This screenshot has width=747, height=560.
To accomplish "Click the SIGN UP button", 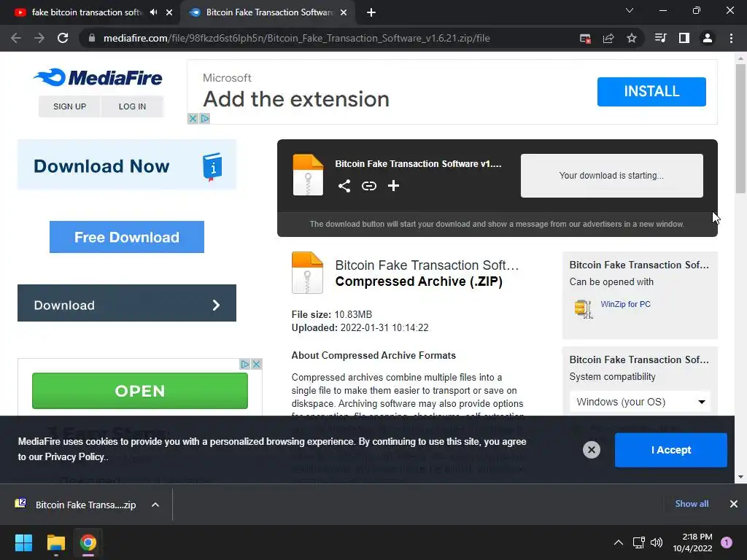I will [69, 106].
